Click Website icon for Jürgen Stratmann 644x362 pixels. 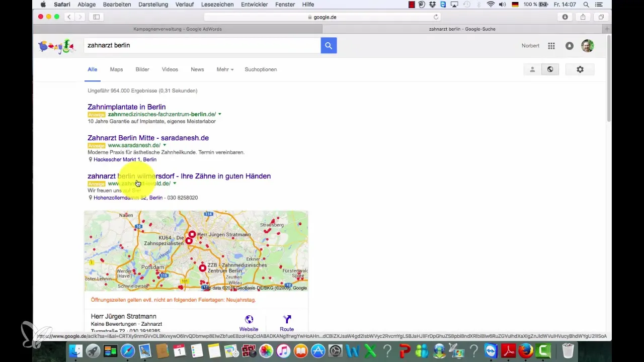pos(249,323)
